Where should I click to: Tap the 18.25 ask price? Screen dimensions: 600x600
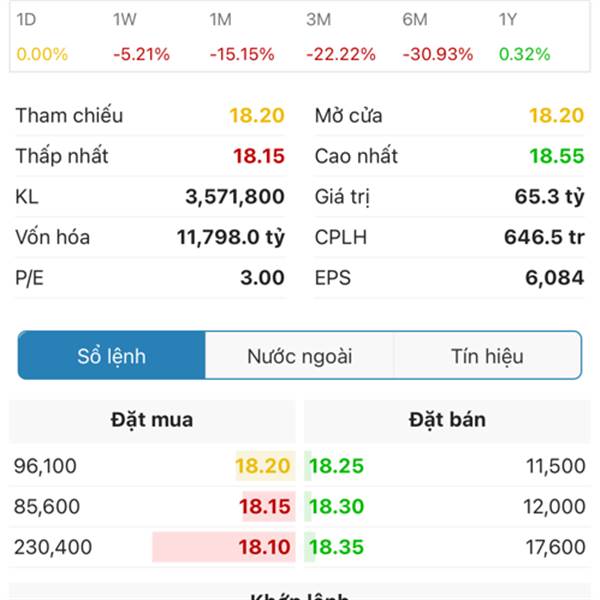(336, 466)
